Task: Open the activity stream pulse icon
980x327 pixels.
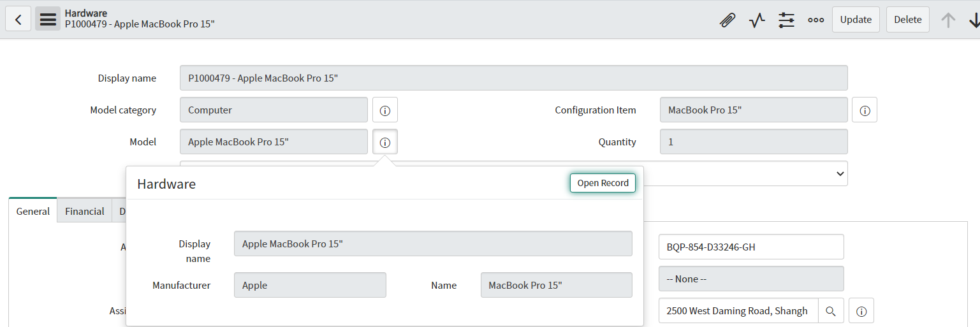Action: point(757,20)
